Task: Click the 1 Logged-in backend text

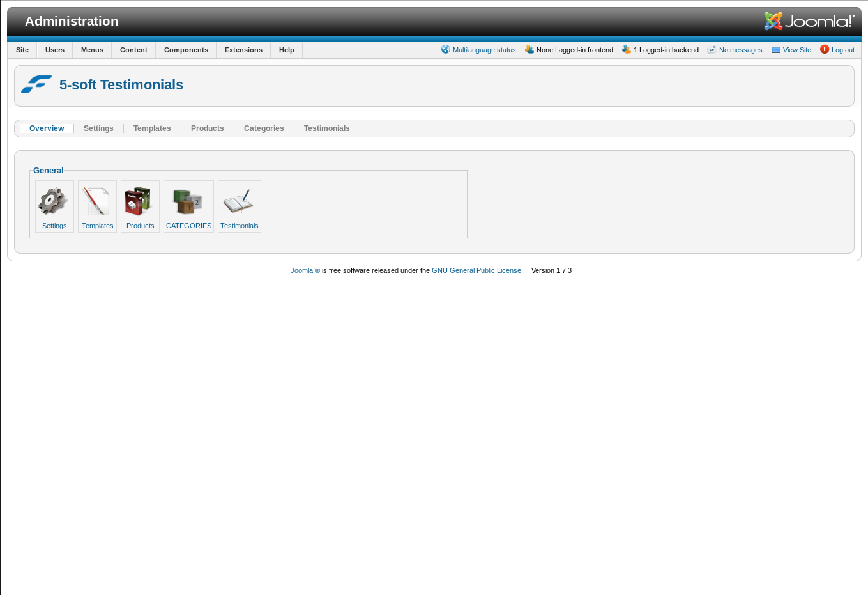Action: [666, 50]
